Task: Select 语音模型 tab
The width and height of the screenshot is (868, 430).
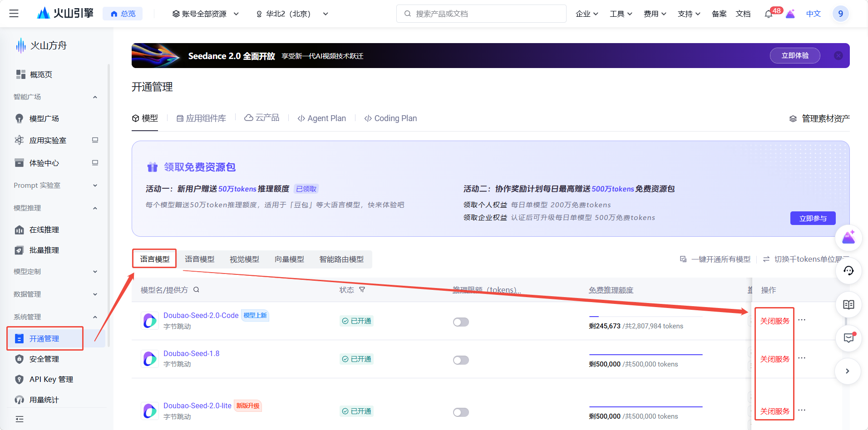Action: 200,259
